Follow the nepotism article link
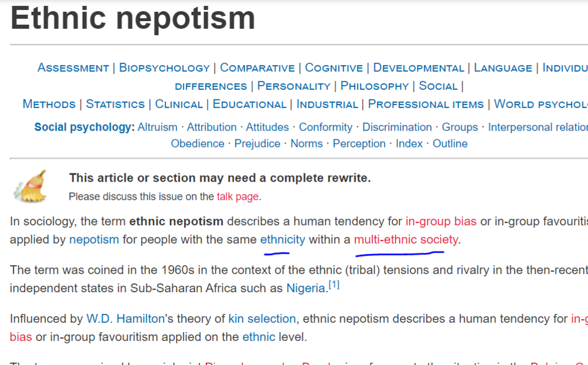Image resolution: width=588 pixels, height=365 pixels. [94, 240]
